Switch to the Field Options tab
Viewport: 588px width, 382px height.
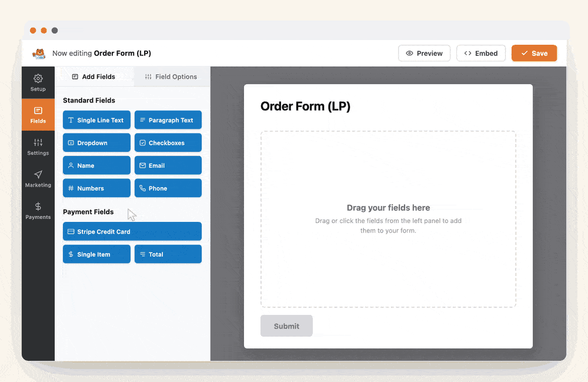pyautogui.click(x=171, y=77)
